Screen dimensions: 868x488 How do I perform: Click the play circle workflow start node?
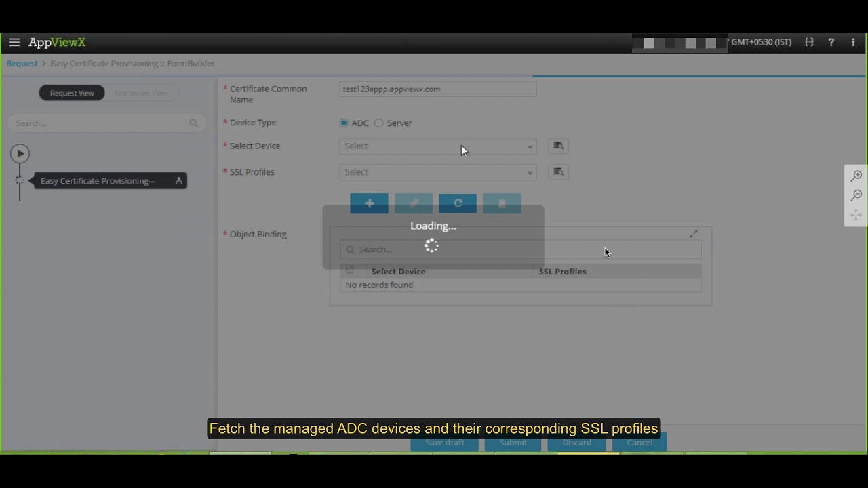[x=20, y=154]
